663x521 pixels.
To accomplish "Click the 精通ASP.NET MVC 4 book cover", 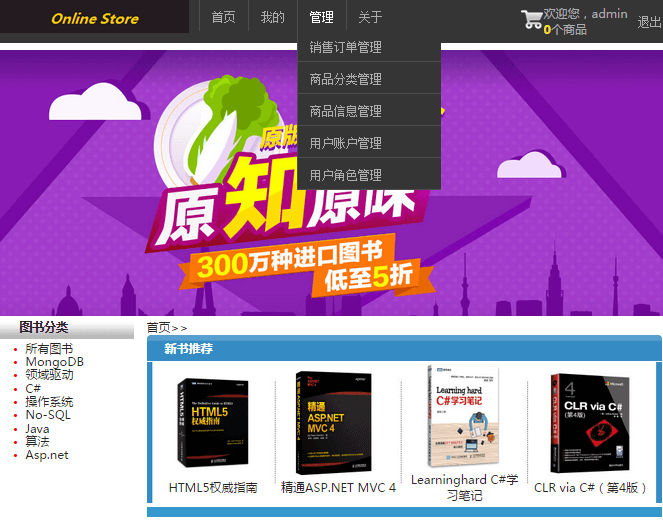I will click(x=334, y=423).
